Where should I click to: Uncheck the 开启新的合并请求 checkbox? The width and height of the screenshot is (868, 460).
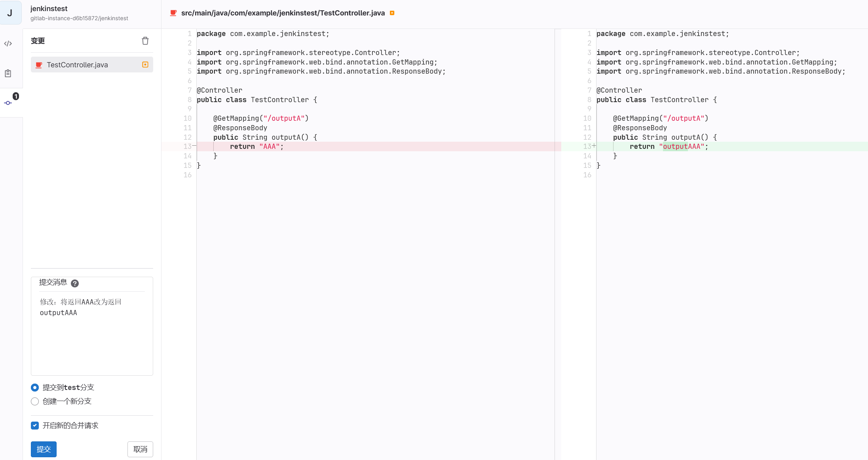(35, 426)
